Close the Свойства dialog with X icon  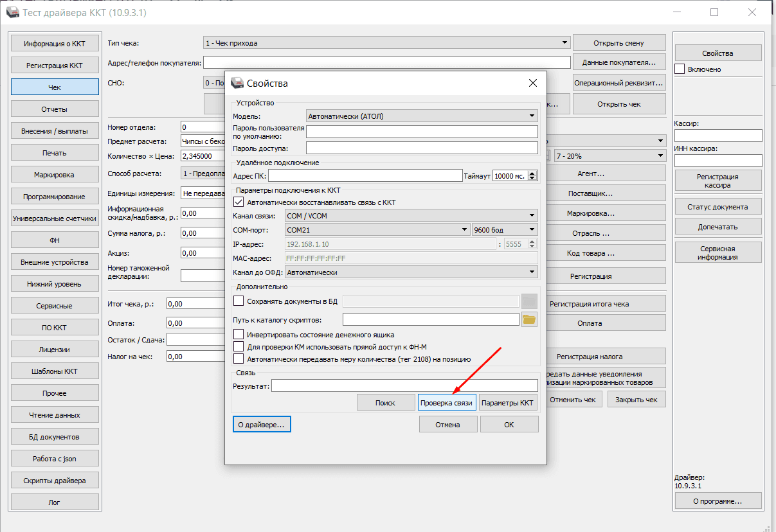pos(532,83)
